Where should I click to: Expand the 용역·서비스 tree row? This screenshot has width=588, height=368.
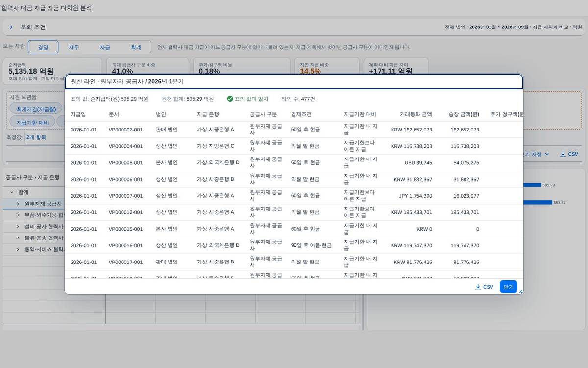(x=18, y=249)
